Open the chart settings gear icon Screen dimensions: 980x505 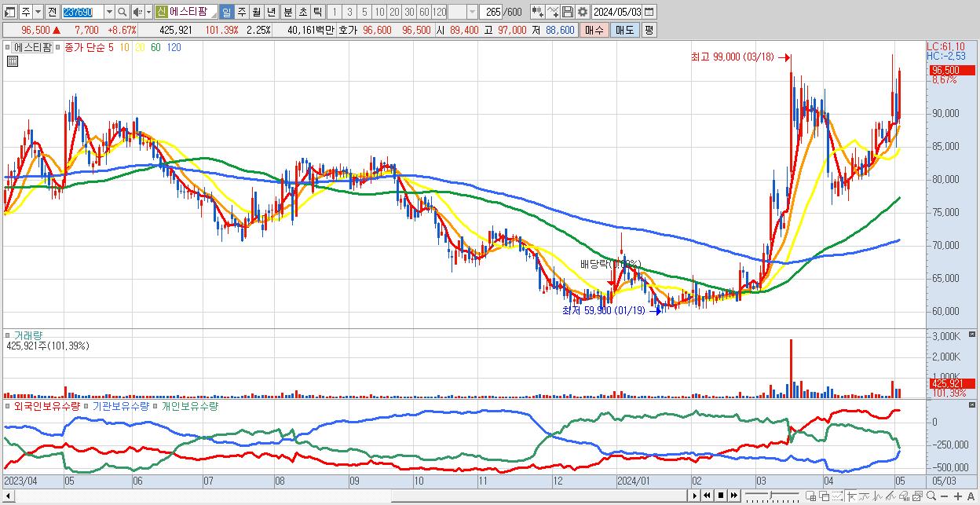tap(582, 12)
